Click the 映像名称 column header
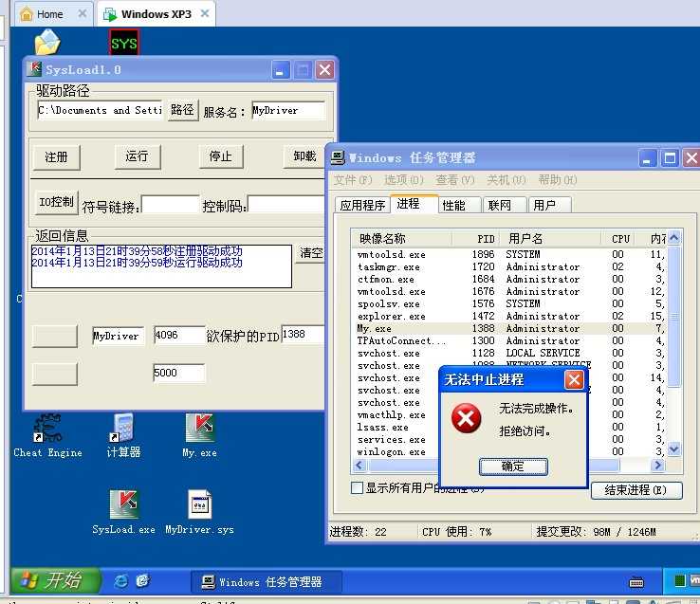 (402, 239)
